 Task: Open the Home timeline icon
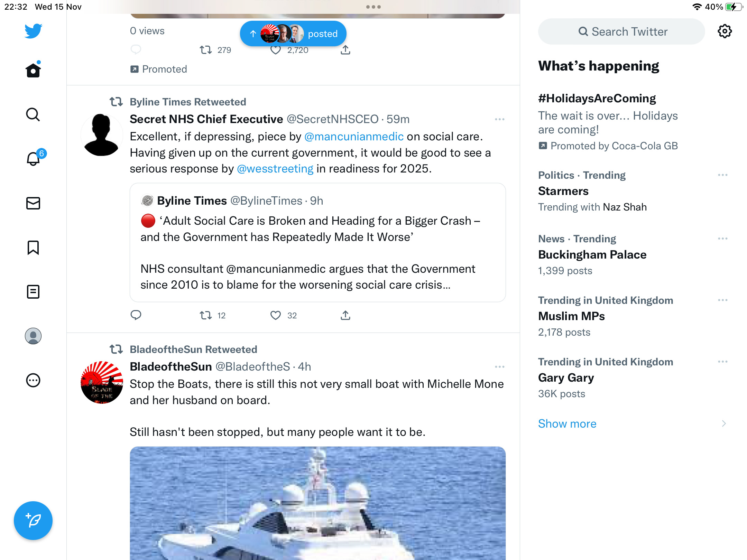point(33,70)
